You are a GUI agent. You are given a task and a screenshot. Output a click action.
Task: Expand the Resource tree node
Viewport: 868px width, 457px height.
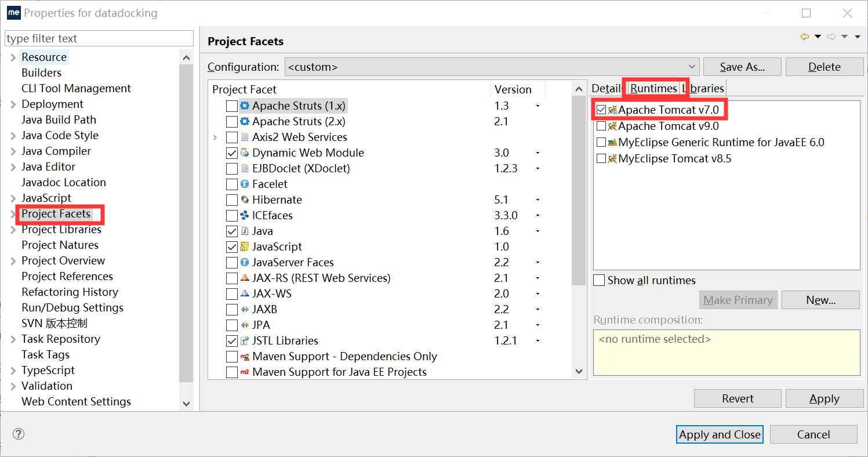(x=13, y=57)
